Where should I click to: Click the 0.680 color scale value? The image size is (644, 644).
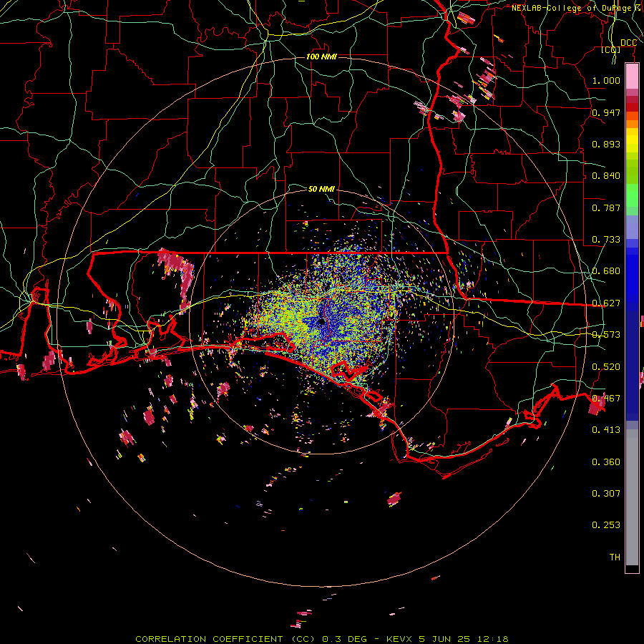(x=606, y=271)
